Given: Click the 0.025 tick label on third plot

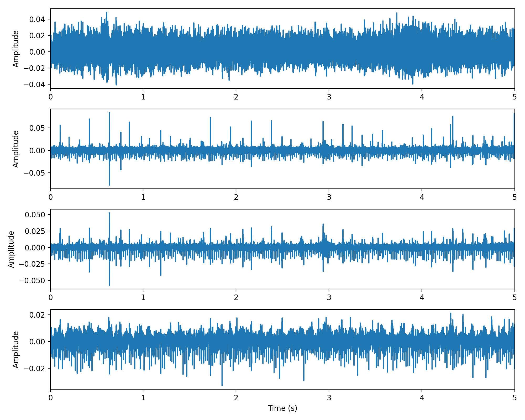Looking at the screenshot, I should point(35,231).
